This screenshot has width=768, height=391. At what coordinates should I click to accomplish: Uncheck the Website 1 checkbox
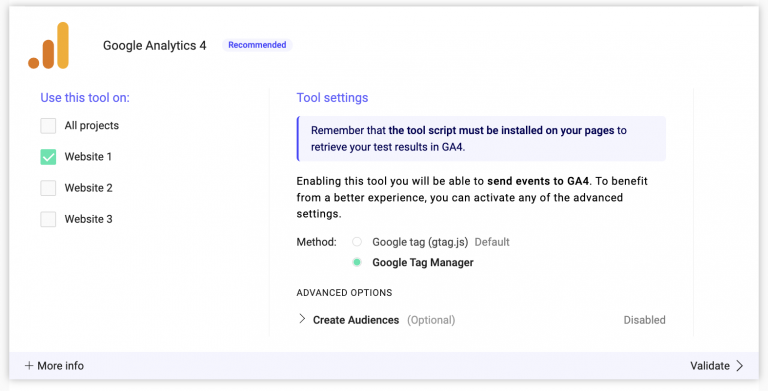[x=48, y=157]
